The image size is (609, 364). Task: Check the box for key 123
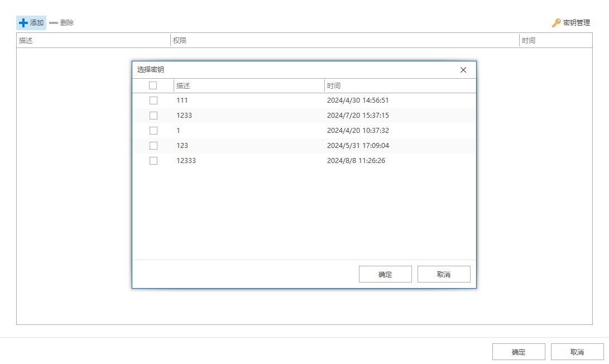coord(154,146)
